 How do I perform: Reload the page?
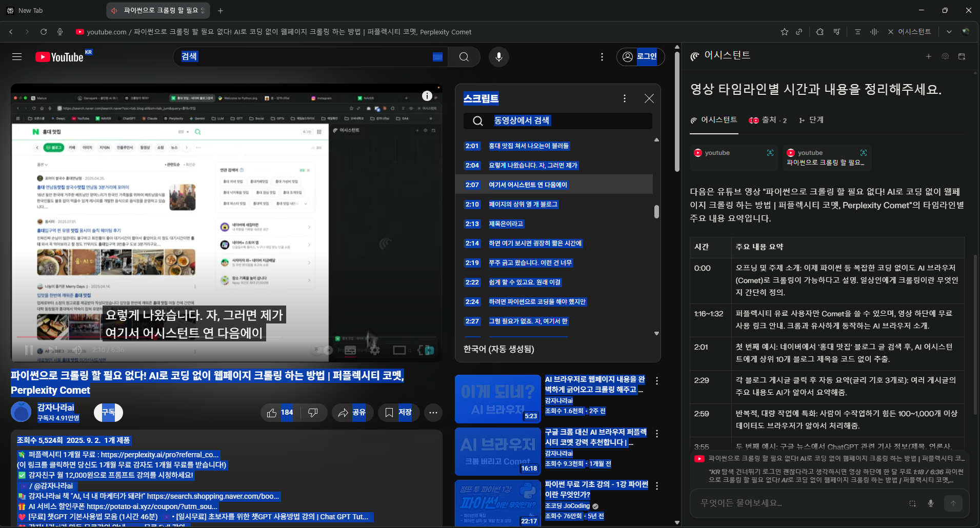[44, 32]
